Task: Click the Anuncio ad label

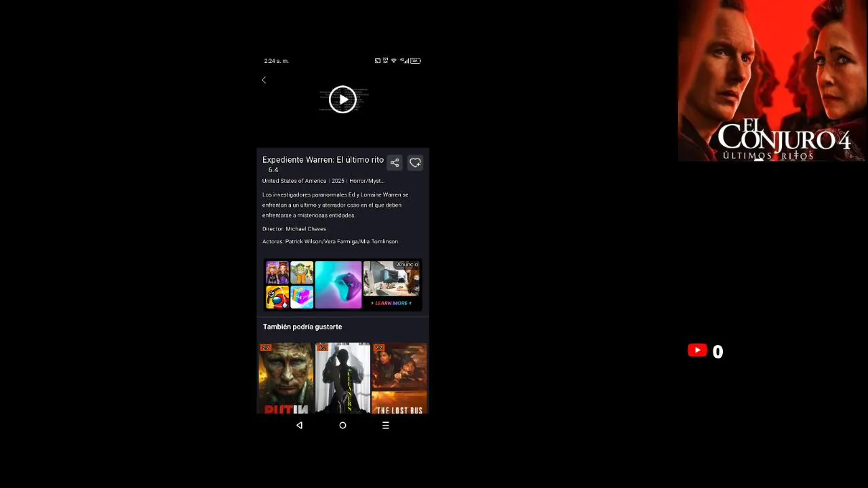Action: [408, 264]
